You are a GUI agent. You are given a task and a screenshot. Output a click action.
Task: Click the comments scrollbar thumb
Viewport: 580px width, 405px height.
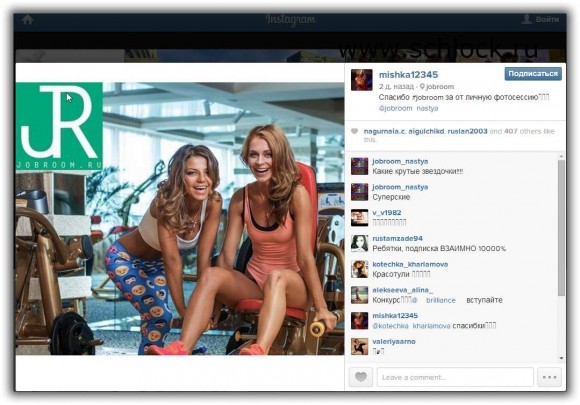tap(562, 227)
